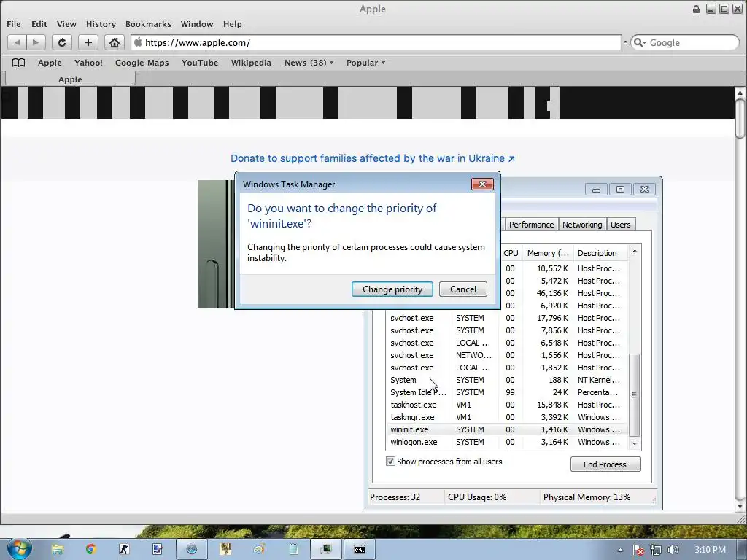This screenshot has width=747, height=560.
Task: Click the End Process button
Action: click(x=605, y=464)
